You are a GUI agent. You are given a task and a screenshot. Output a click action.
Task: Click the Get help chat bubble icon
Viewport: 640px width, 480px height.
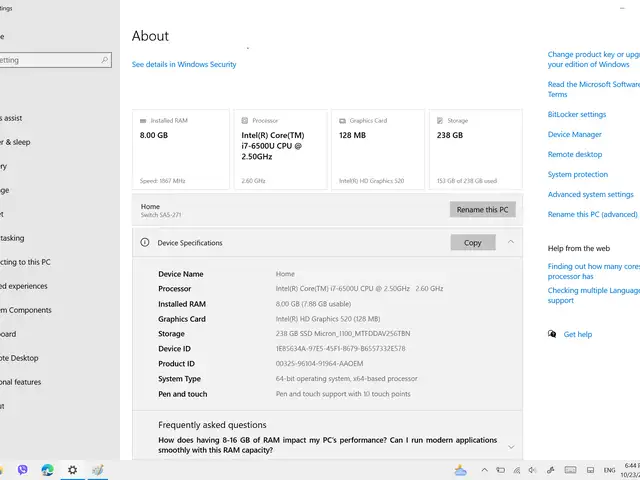tap(552, 334)
